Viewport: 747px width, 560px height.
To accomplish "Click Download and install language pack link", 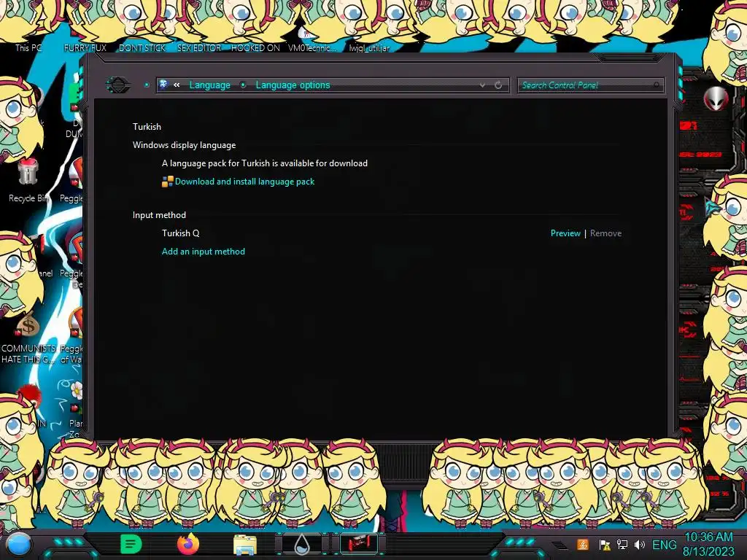I will pos(244,182).
